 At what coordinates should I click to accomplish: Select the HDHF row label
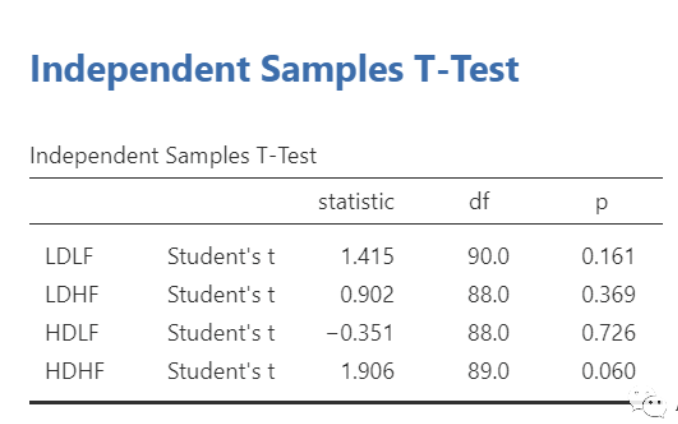74,372
